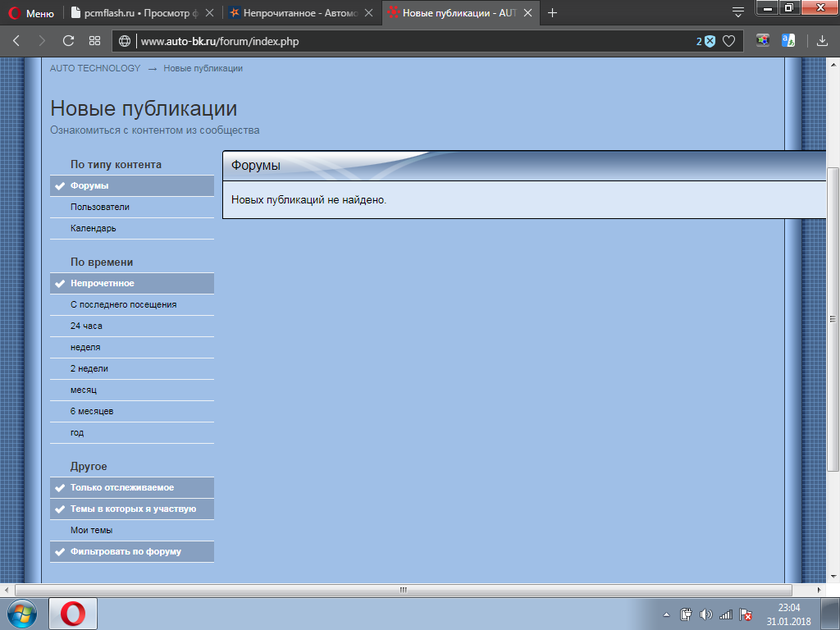
Task: Open the Windows Start menu
Action: point(22,614)
